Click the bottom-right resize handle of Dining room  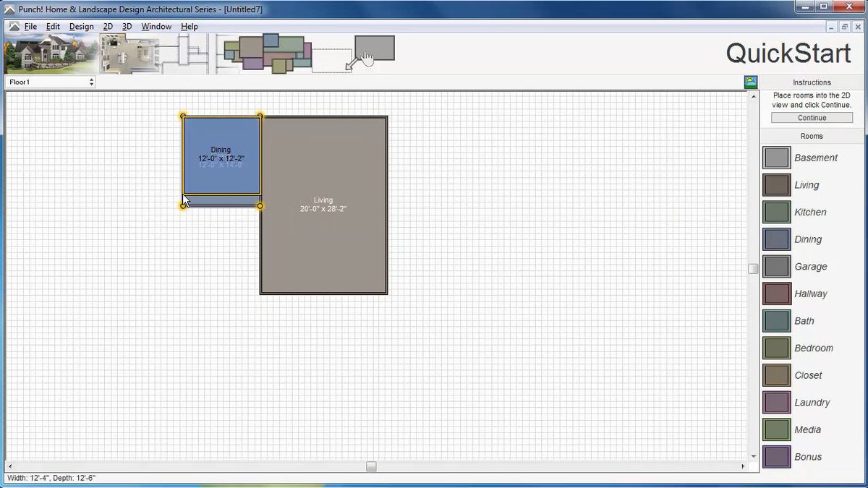260,206
